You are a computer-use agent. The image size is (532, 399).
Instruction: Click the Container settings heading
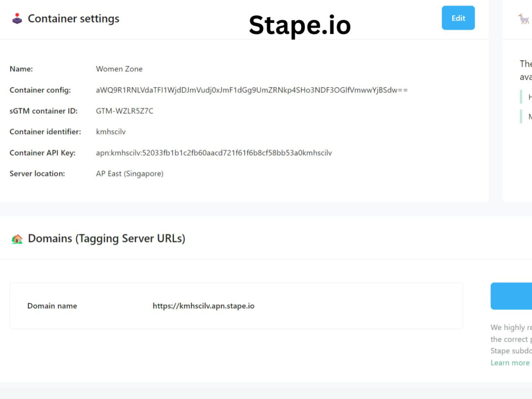coord(73,19)
